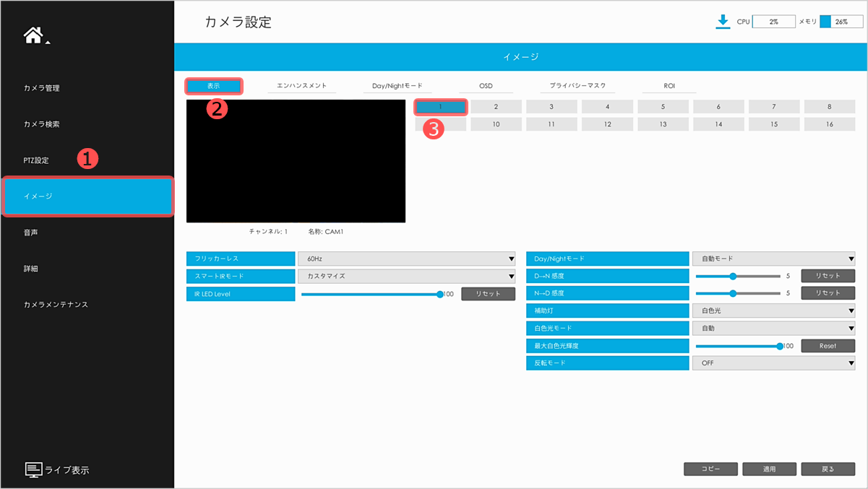Click the 適用 apply button

point(769,469)
